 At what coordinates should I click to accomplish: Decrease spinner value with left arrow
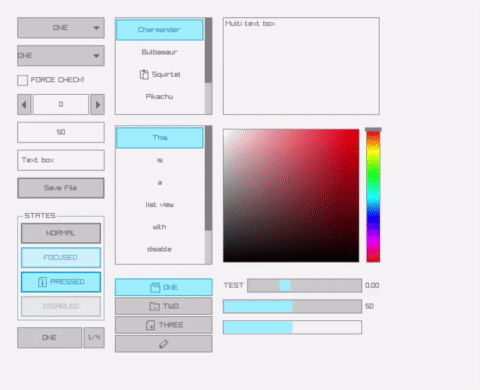click(24, 105)
